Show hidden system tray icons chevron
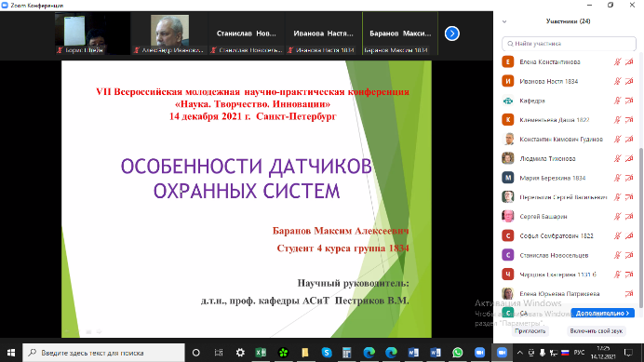The height and width of the screenshot is (362, 644). (x=519, y=353)
